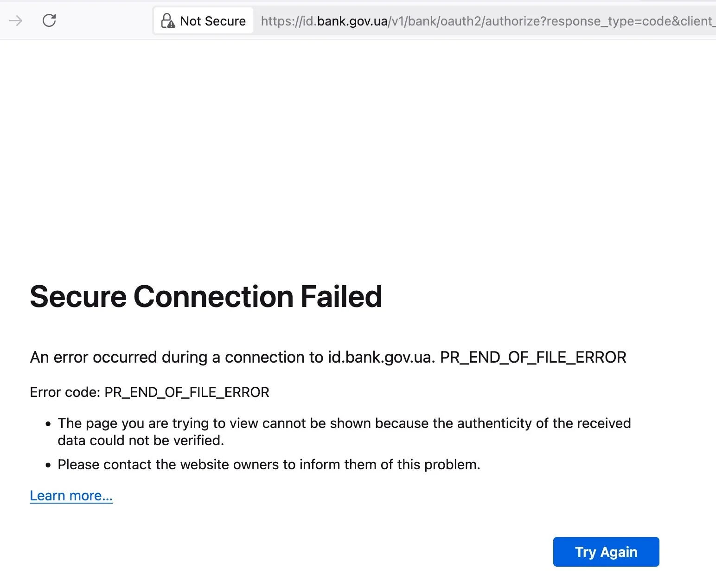Click the Please contact the website owners bullet
This screenshot has height=588, width=716.
point(268,465)
